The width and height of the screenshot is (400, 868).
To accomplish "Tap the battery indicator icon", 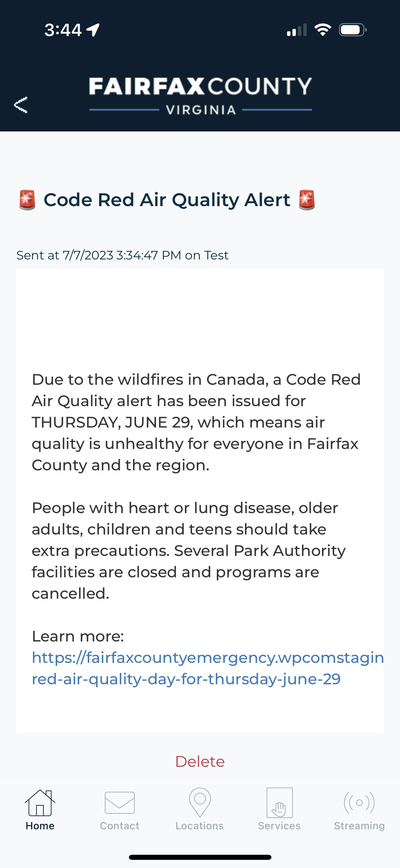I will click(x=353, y=30).
